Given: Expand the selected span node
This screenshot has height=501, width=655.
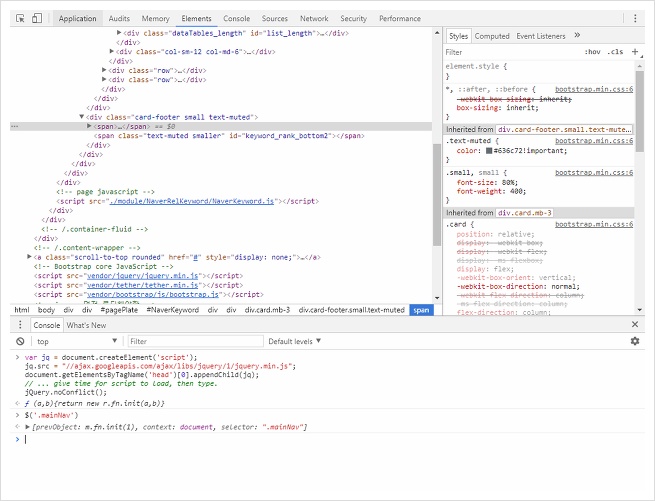Looking at the screenshot, I should [89, 126].
